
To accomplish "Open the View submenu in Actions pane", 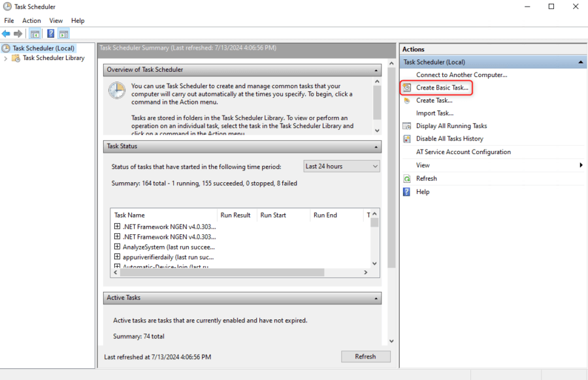I will coord(423,165).
